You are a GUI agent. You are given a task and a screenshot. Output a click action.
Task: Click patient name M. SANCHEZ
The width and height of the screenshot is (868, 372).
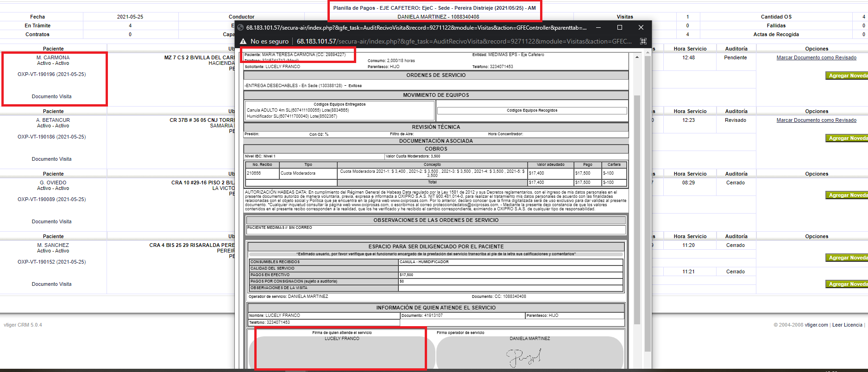click(x=53, y=245)
